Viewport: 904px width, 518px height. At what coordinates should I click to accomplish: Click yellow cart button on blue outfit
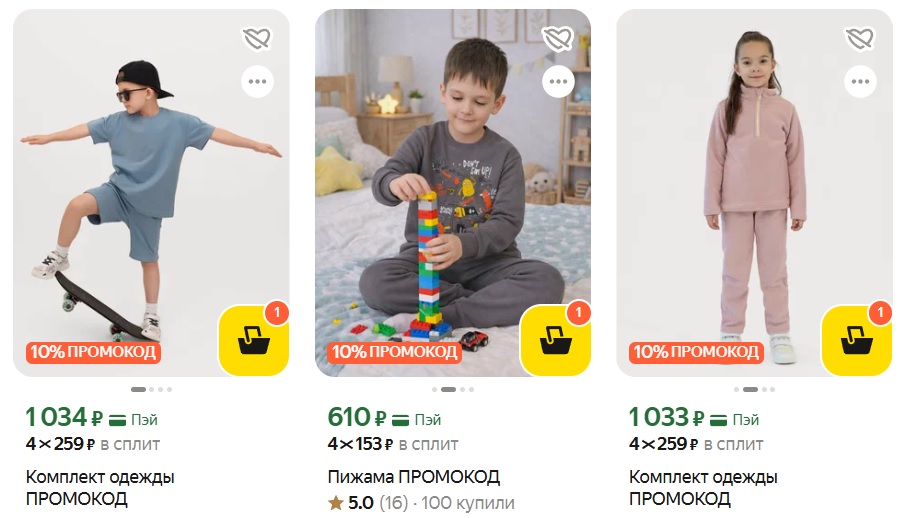(254, 340)
